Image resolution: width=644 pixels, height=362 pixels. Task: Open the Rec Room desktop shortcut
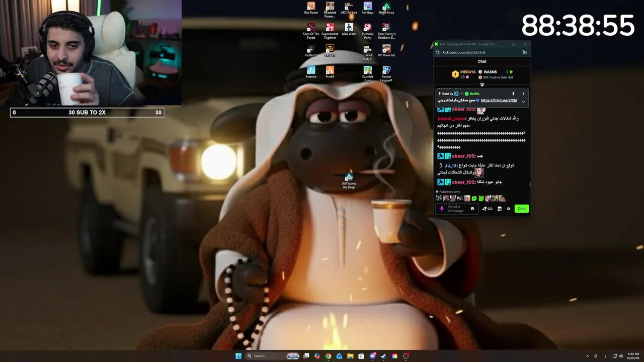(x=311, y=8)
